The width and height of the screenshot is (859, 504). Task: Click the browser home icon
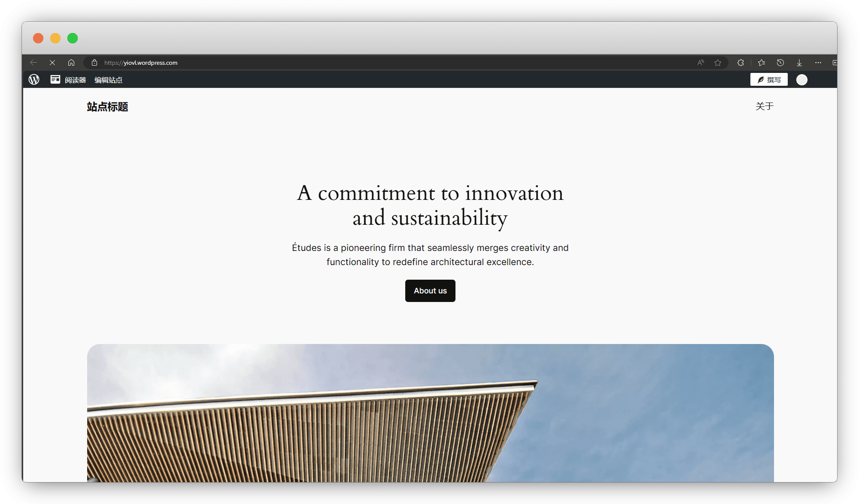(71, 63)
